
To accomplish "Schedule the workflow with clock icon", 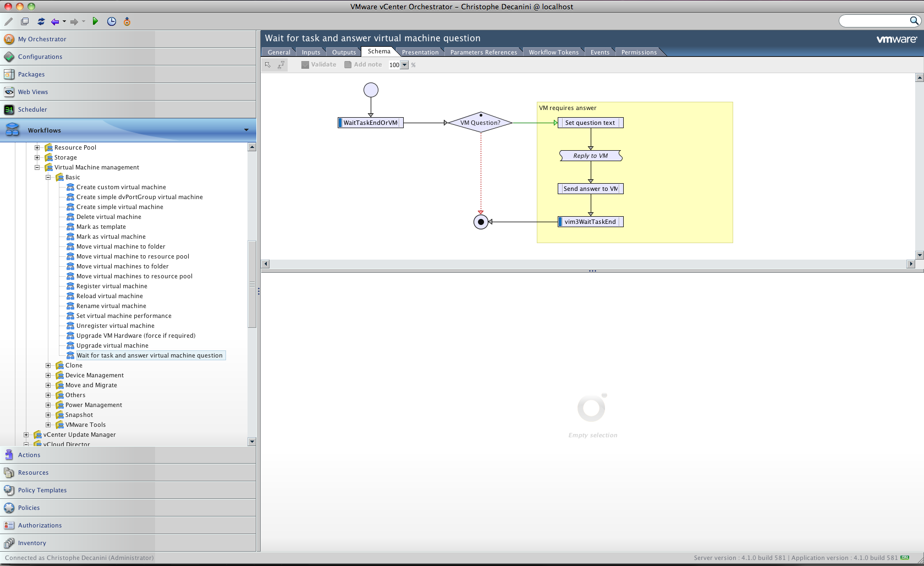I will pyautogui.click(x=111, y=21).
